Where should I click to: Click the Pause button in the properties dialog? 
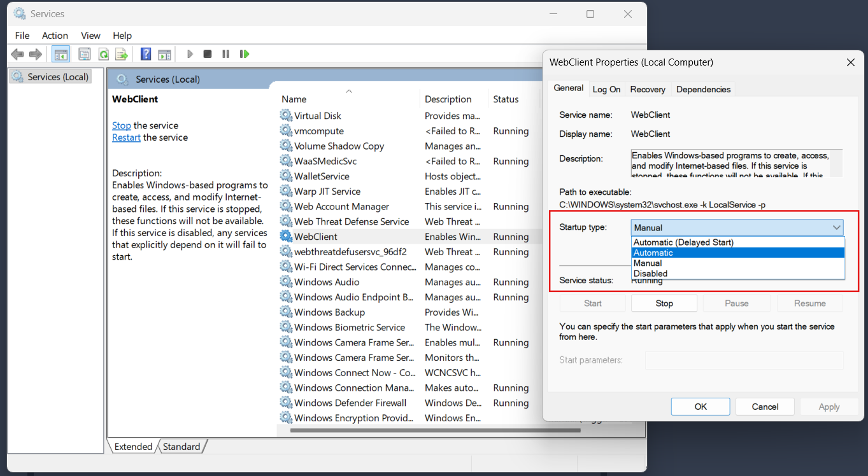pos(737,304)
